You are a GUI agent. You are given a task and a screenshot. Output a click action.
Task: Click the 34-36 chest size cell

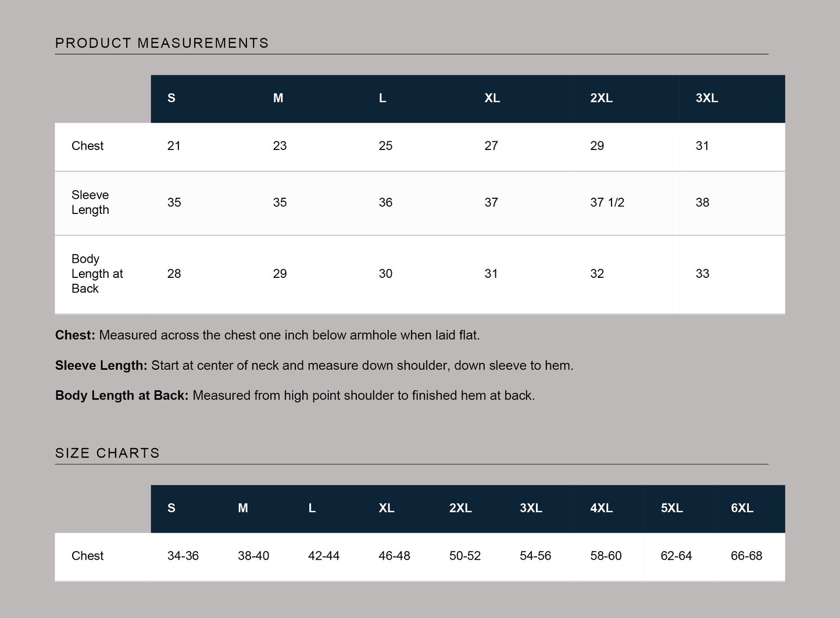pos(183,556)
